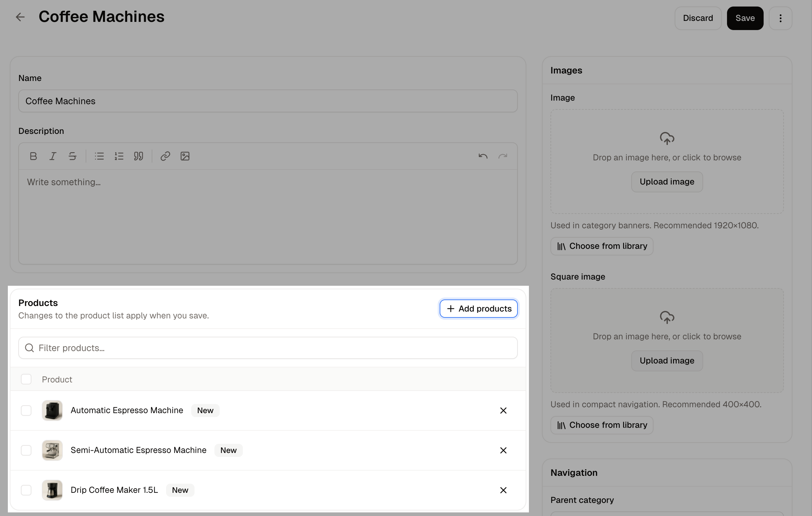Focus the Name field with Coffee Machines
This screenshot has width=812, height=516.
click(x=268, y=101)
